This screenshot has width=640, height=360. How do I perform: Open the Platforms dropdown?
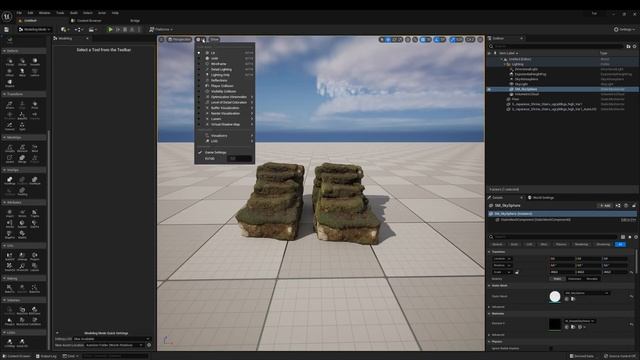161,29
